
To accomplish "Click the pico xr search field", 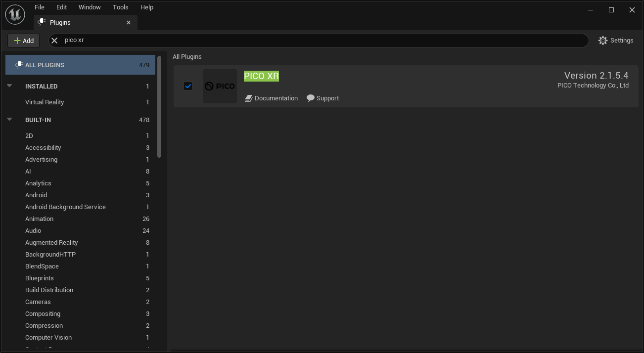I will pos(319,41).
